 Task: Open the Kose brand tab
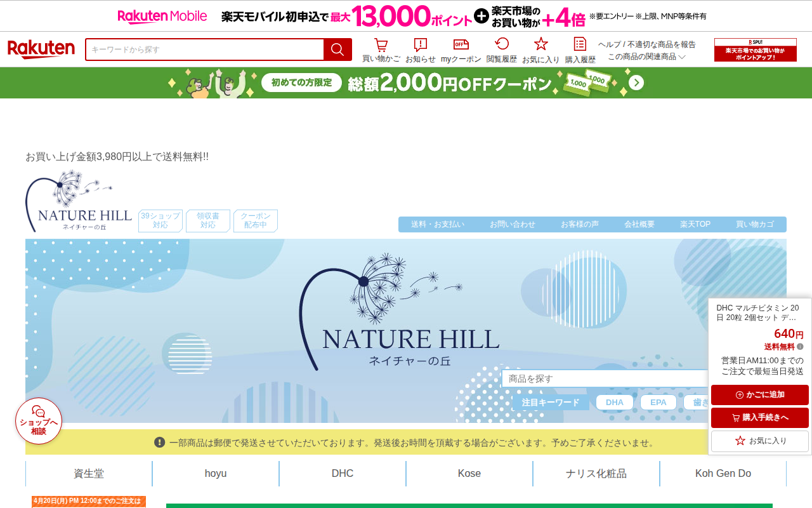(469, 474)
